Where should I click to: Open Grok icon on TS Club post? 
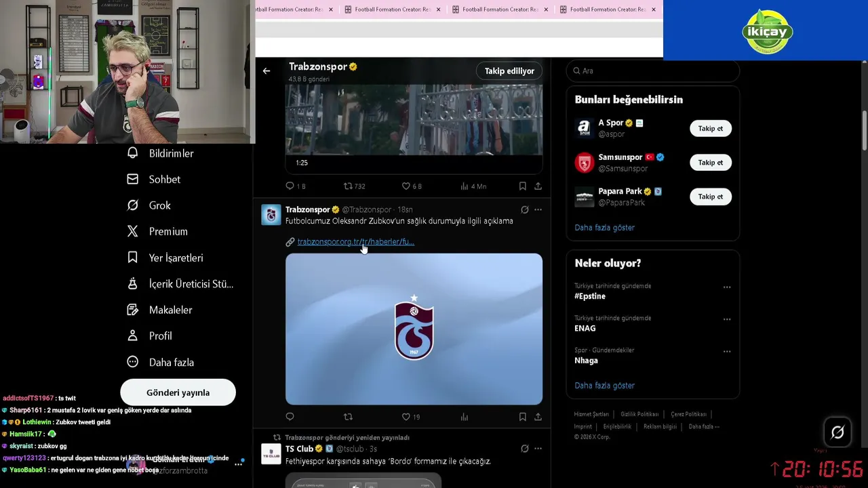coord(524,449)
